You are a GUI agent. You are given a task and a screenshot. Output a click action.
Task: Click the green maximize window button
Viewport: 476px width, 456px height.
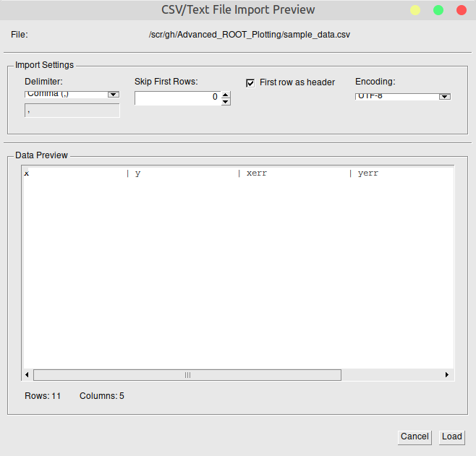[438, 10]
